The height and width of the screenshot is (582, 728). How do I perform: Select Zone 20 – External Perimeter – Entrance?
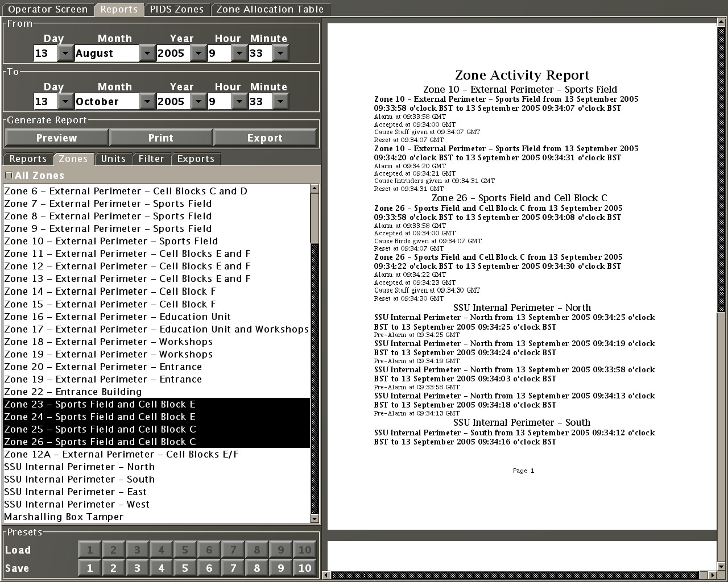pyautogui.click(x=156, y=367)
